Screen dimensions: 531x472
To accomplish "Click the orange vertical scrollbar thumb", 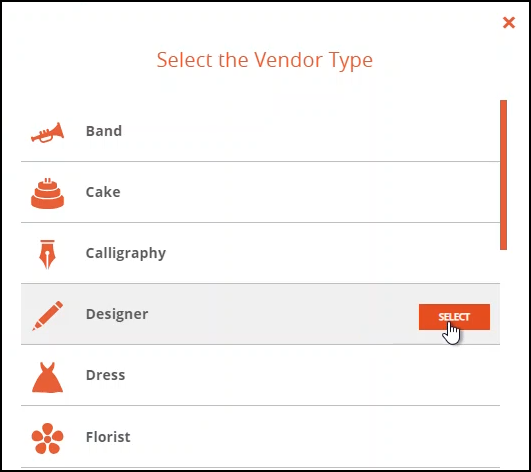I will pyautogui.click(x=503, y=175).
